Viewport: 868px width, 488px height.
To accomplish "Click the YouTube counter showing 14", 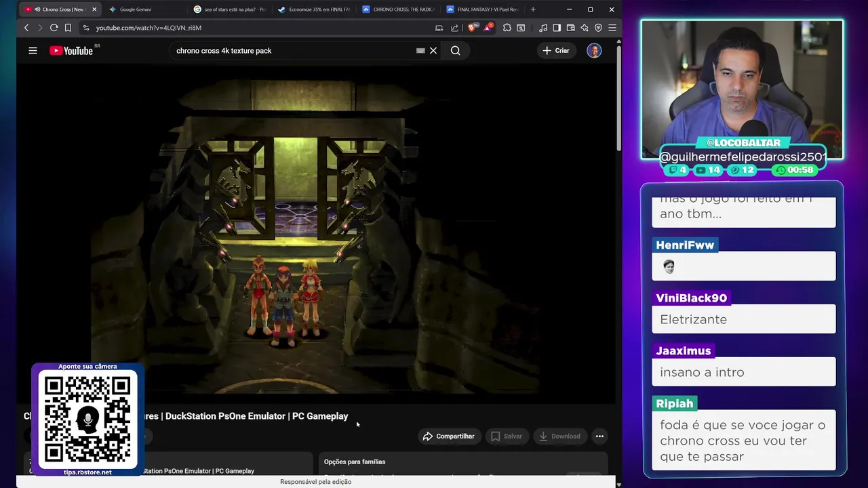I will tap(708, 170).
